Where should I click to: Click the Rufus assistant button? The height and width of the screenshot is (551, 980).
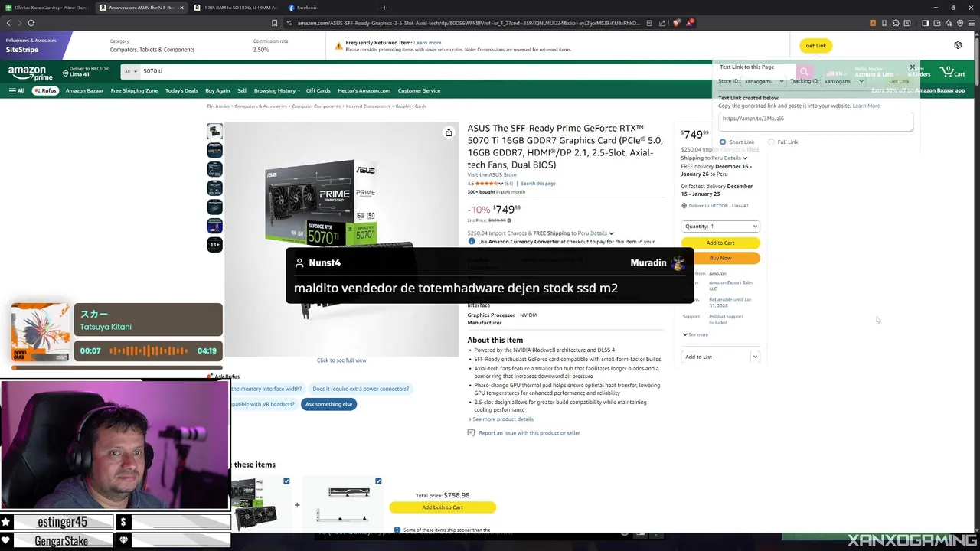click(x=45, y=90)
